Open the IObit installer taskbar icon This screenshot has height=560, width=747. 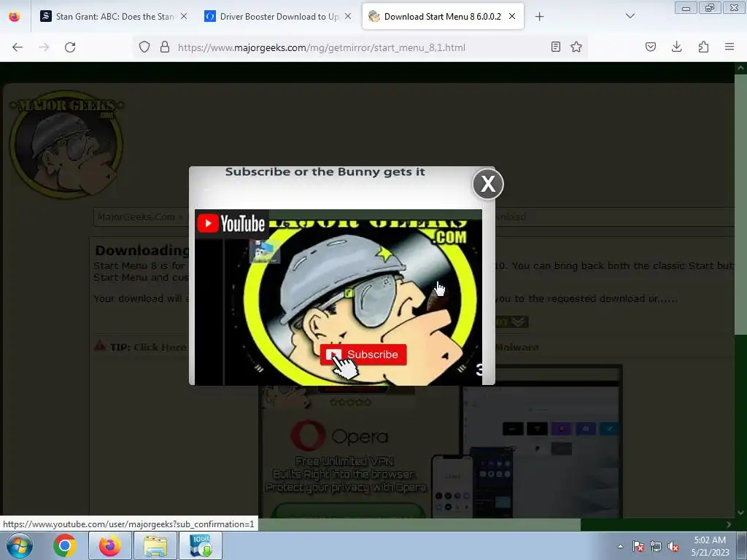[201, 545]
